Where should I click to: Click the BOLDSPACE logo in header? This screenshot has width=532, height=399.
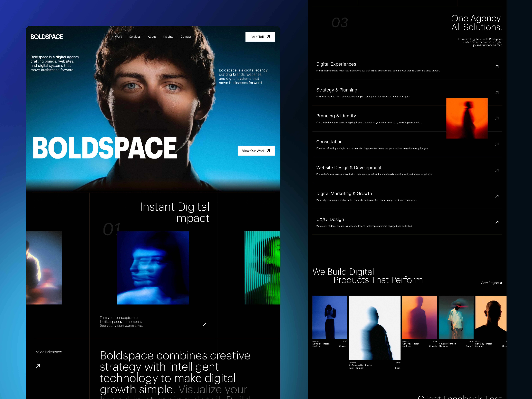[47, 37]
